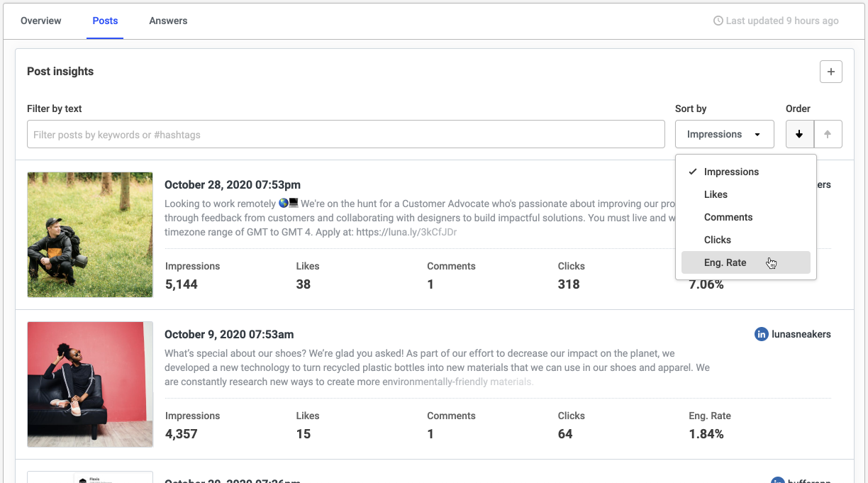The width and height of the screenshot is (868, 483).
Task: Select Comments as the sort metric
Action: pos(728,216)
